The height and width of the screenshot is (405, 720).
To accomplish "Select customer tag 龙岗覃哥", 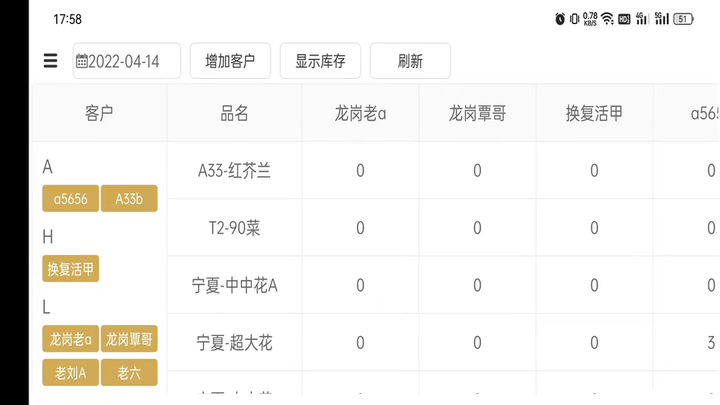I will click(x=129, y=339).
